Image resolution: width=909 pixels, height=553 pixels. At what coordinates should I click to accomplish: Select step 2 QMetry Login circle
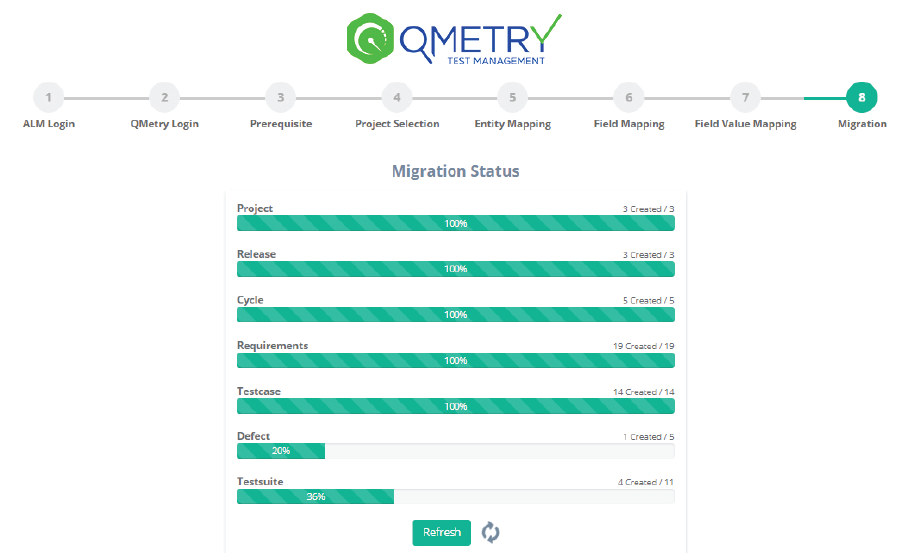pos(165,97)
